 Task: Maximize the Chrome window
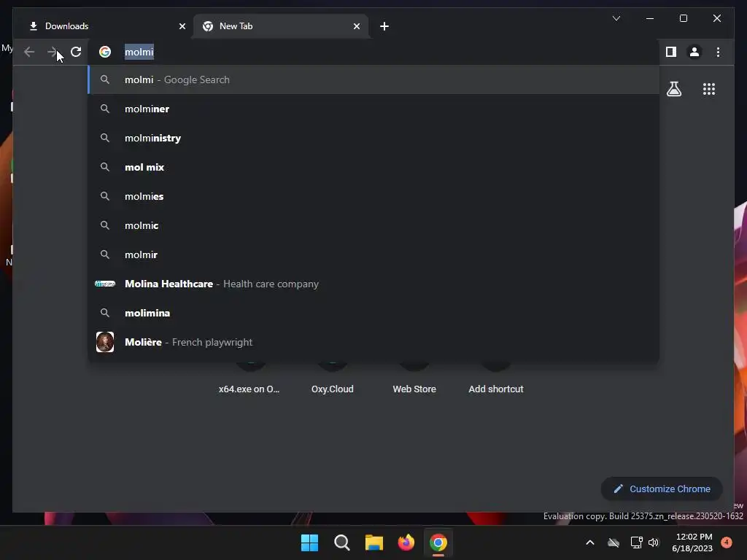tap(683, 18)
